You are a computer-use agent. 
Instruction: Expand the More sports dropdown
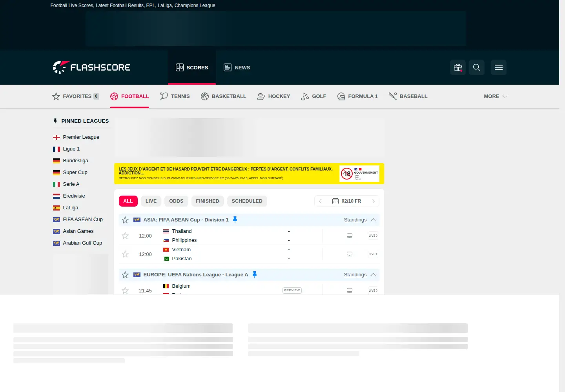[x=496, y=96]
